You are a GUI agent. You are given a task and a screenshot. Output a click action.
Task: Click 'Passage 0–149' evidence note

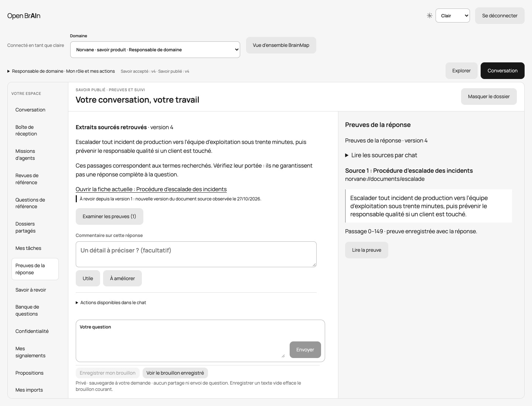point(411,231)
